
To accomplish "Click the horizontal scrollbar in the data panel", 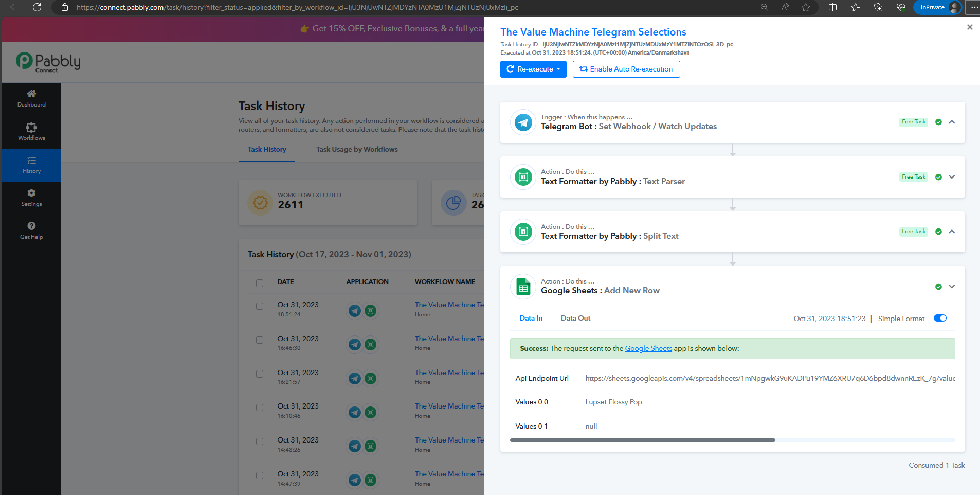I will 643,440.
